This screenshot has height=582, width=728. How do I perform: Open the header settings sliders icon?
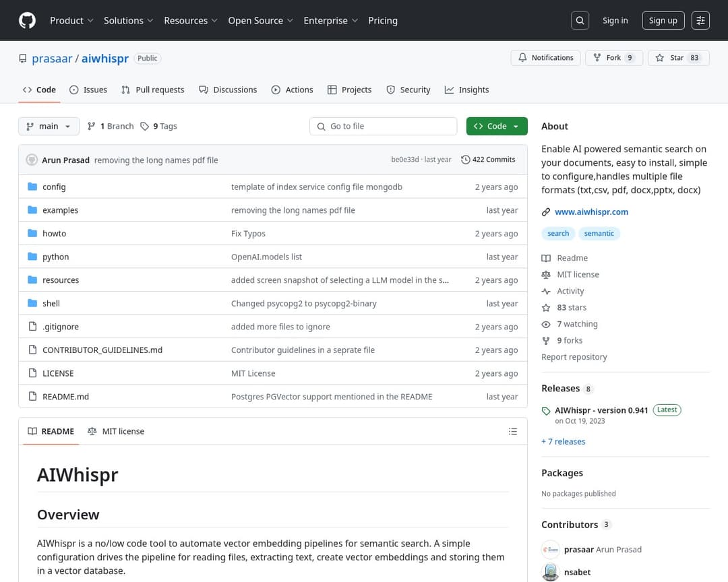coord(700,20)
